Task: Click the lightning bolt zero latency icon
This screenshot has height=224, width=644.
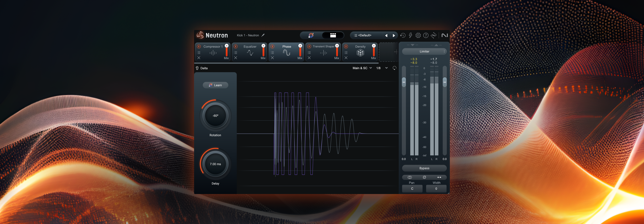Action: [x=410, y=35]
